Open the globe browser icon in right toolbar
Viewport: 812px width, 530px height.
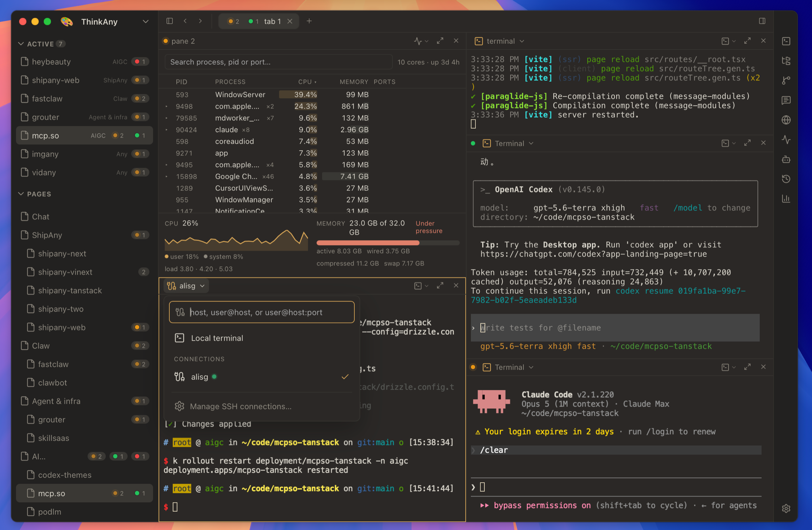(x=786, y=120)
